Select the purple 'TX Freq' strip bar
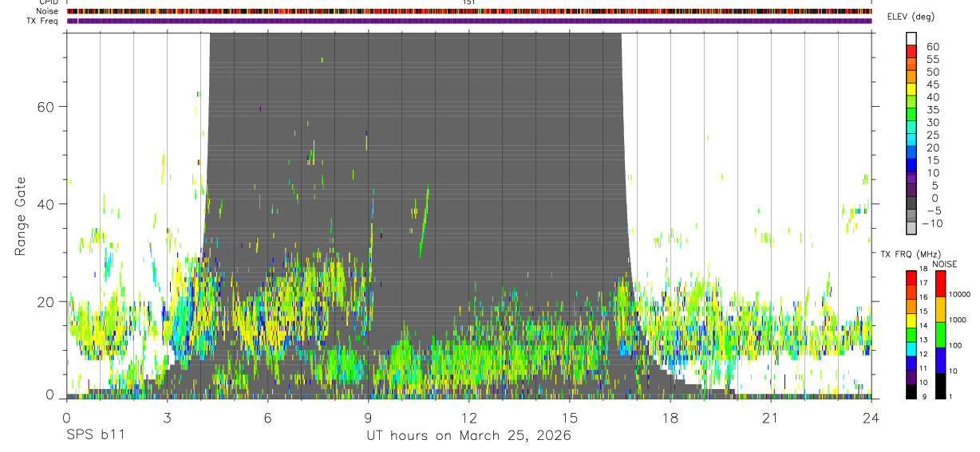 point(469,21)
